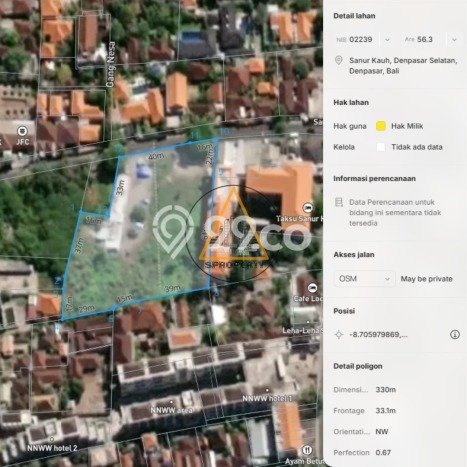The height and width of the screenshot is (467, 467).
Task: Click the 40m parcel edge label
Action: (156, 156)
